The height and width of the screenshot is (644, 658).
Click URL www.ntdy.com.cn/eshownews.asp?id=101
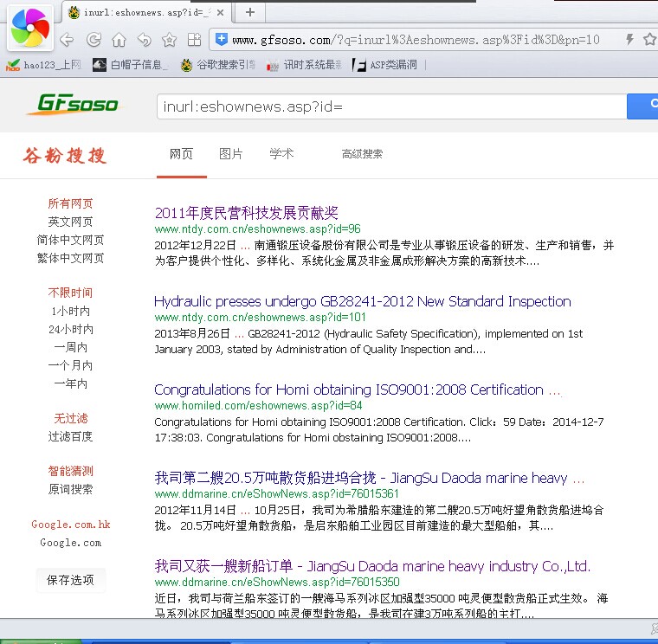point(261,317)
